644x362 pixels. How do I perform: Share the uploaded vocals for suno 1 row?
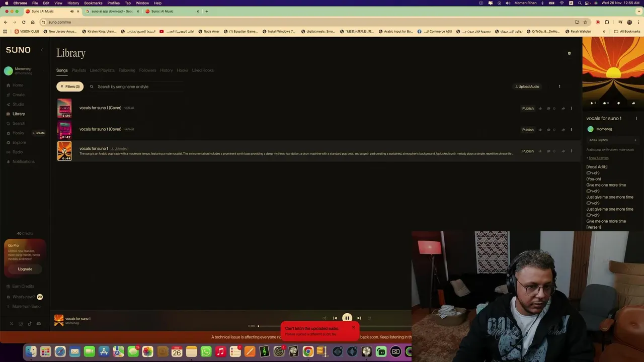[563, 151]
